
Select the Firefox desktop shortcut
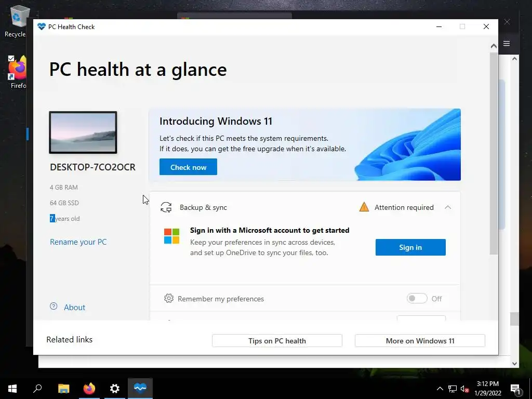pos(18,72)
